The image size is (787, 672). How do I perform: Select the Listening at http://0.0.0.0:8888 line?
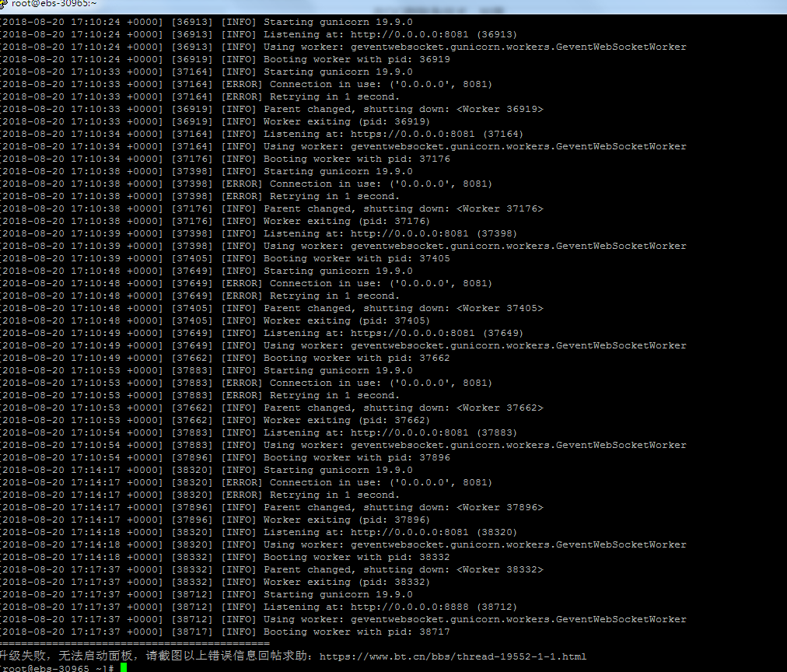pyautogui.click(x=259, y=607)
